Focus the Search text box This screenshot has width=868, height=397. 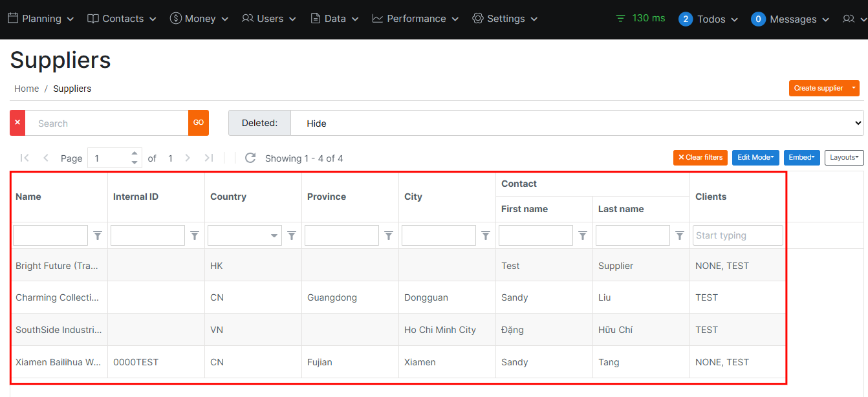point(107,123)
